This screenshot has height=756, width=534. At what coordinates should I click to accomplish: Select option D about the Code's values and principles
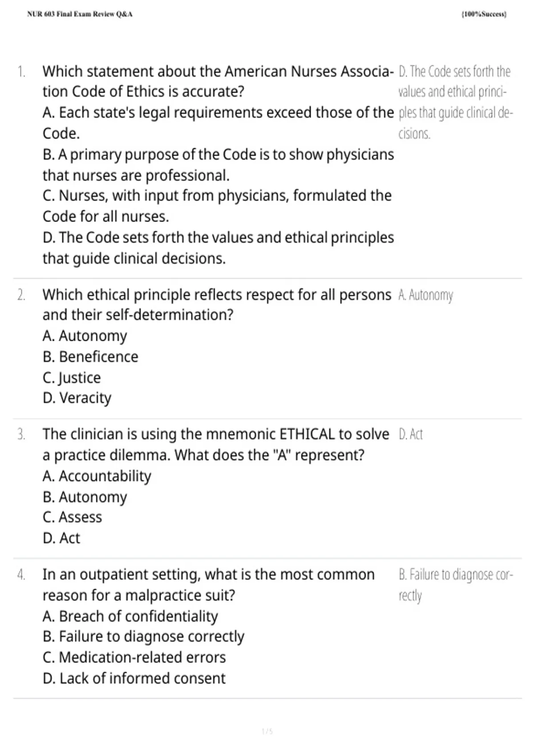[x=218, y=248]
